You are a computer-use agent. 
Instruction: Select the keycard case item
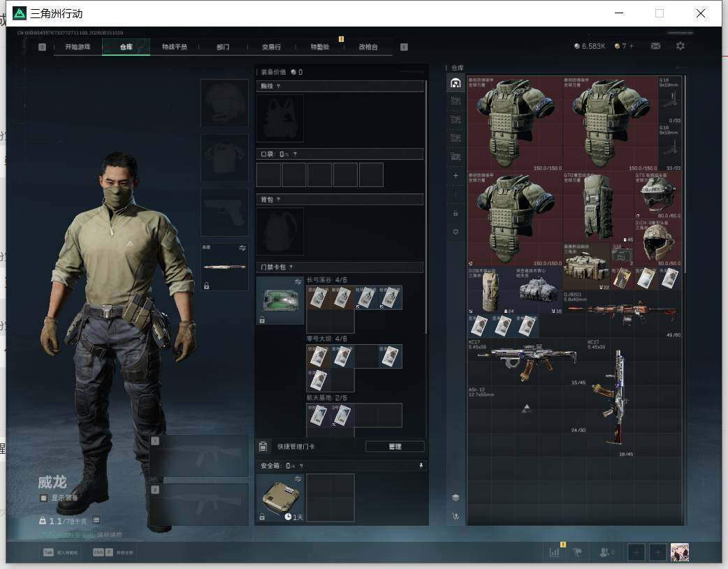click(280, 300)
